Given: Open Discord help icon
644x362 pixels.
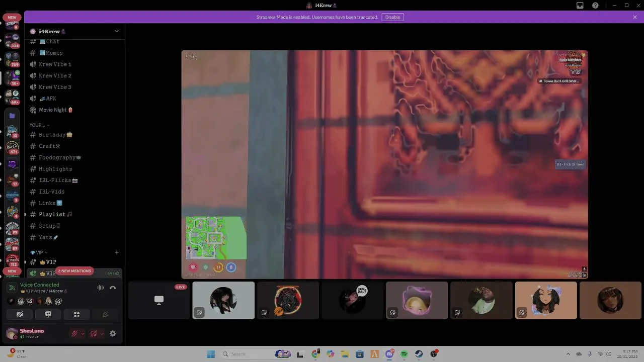Looking at the screenshot, I should pyautogui.click(x=596, y=6).
